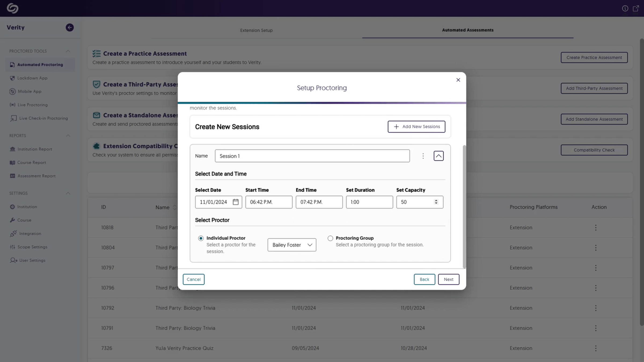Click the Start Time field showing 06:42 P.M.
644x362 pixels.
269,202
